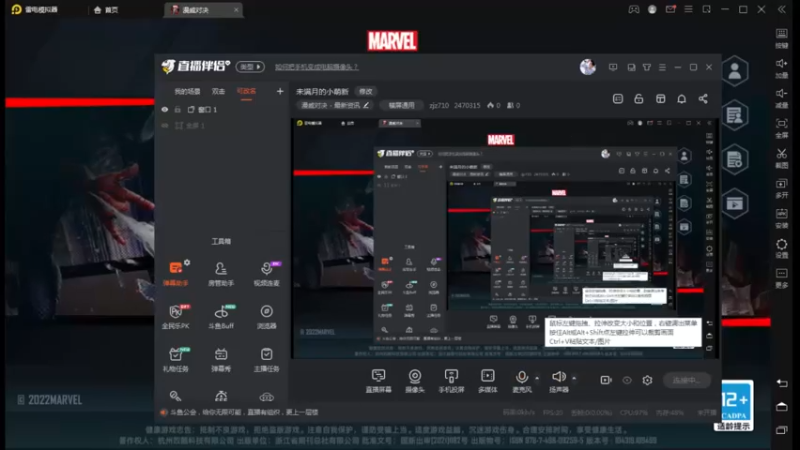Toggle lock on 窗口 1 source
This screenshot has width=800, height=450.
(178, 109)
